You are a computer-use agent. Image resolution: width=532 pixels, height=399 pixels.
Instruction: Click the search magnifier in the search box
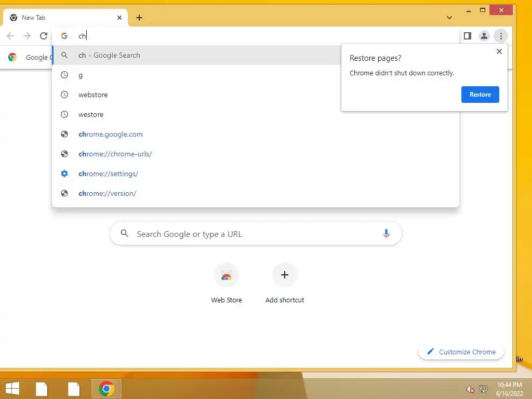(125, 233)
